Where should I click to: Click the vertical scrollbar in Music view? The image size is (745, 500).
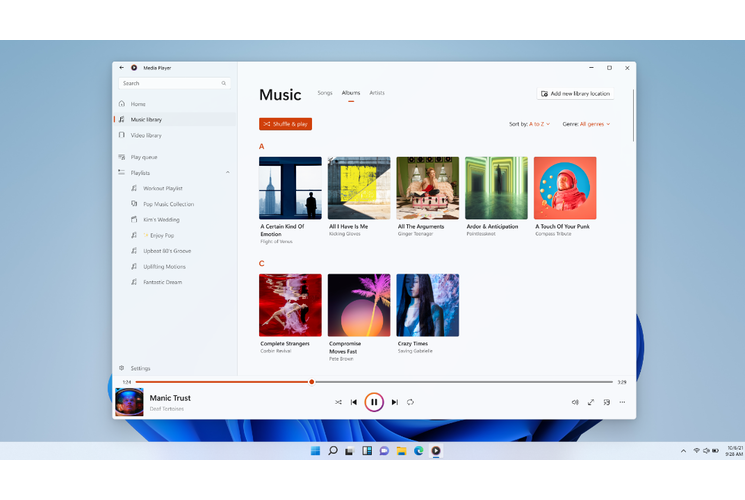633,115
